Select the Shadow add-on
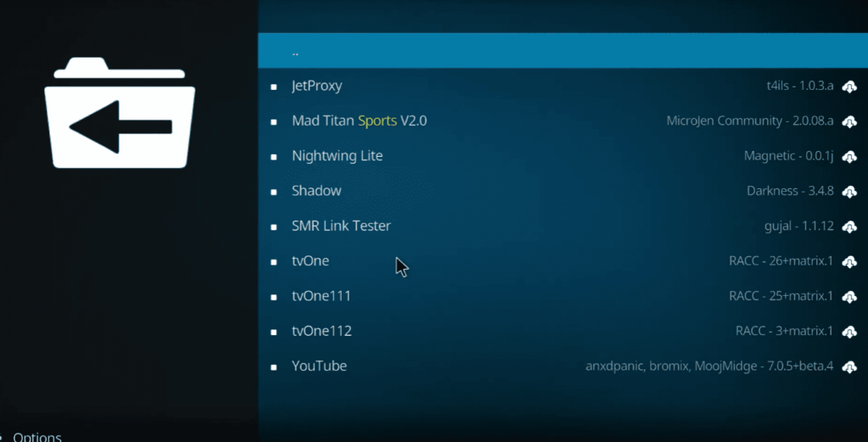Screen dimensions: 868x442 coord(563,191)
